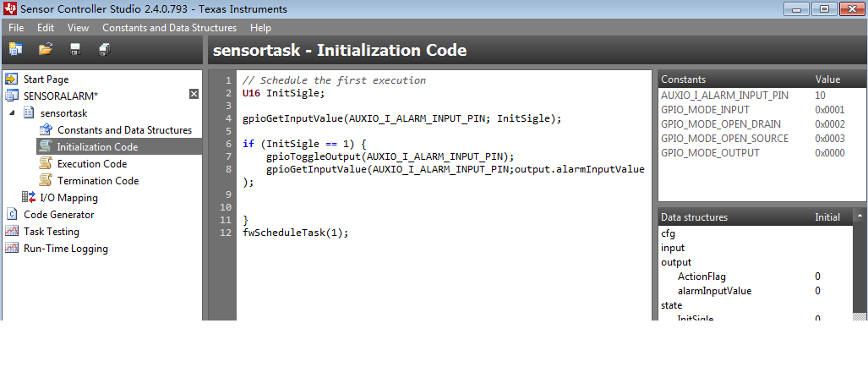Select the GPIO_MODE_INPUT constant row
Viewport: 868px width, 389px height.
pyautogui.click(x=762, y=110)
